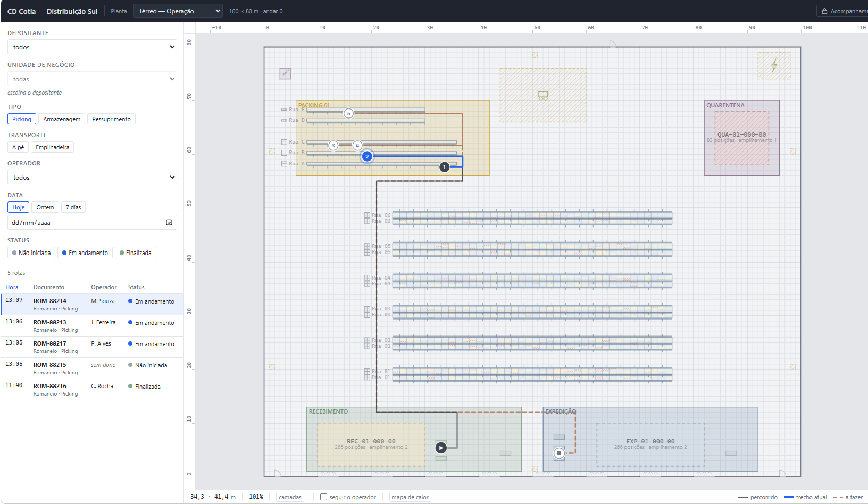Select route stop marker 4
The width and height of the screenshot is (868, 504).
click(x=357, y=145)
